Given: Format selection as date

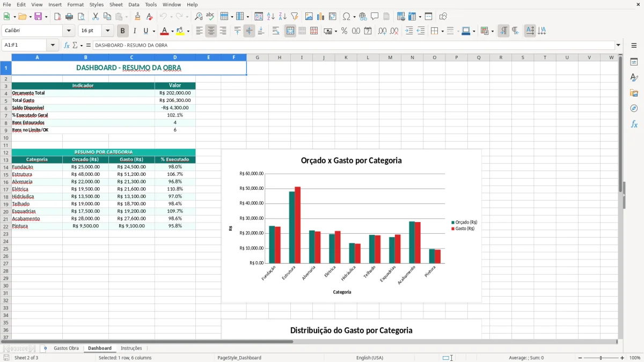Looking at the screenshot, I should pos(368,31).
